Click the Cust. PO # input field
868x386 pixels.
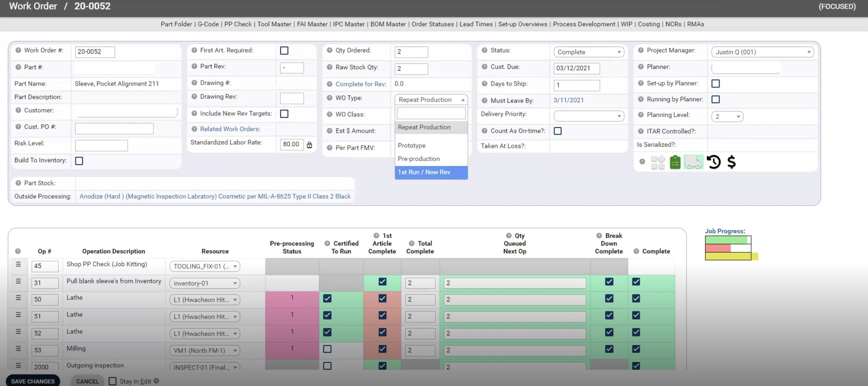click(114, 129)
